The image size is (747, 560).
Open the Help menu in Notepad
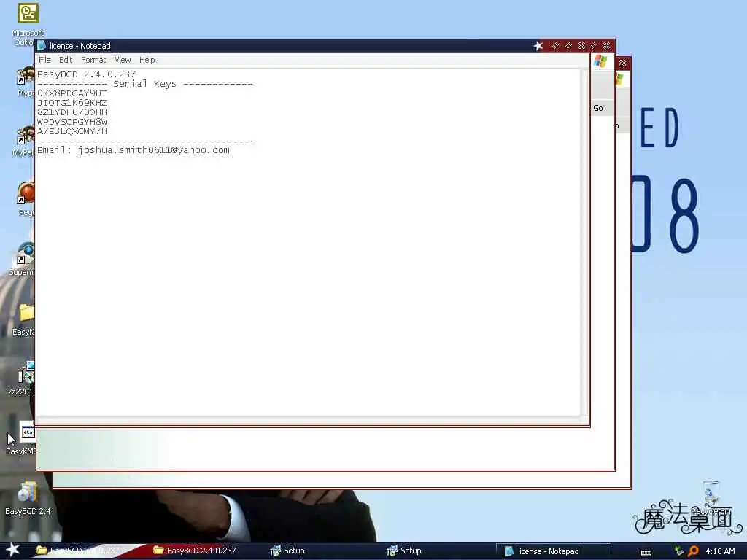coord(147,60)
